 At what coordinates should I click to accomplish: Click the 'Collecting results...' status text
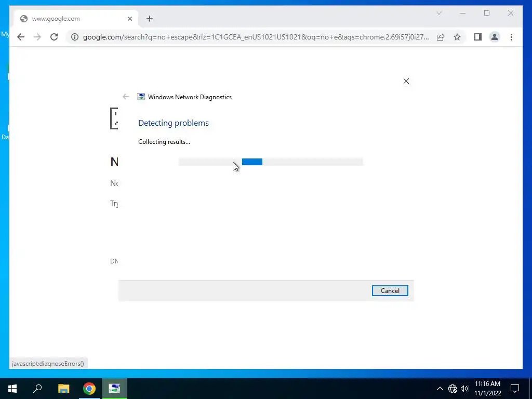coord(164,142)
